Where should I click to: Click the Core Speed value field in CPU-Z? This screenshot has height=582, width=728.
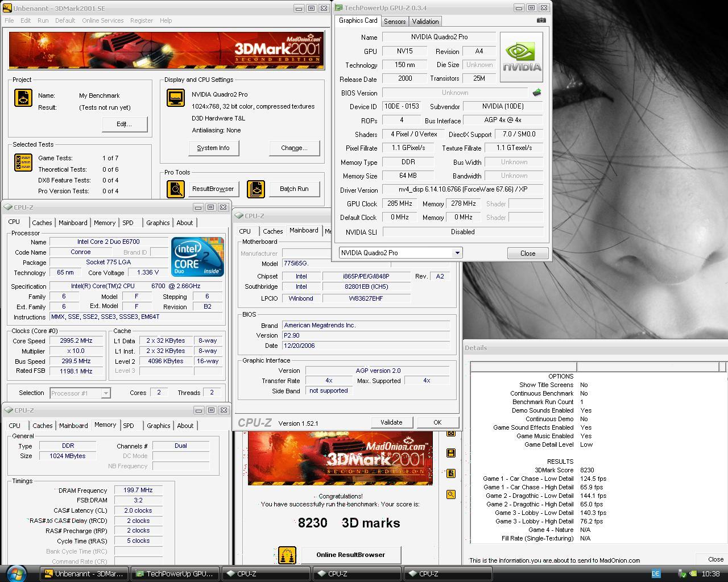click(76, 340)
